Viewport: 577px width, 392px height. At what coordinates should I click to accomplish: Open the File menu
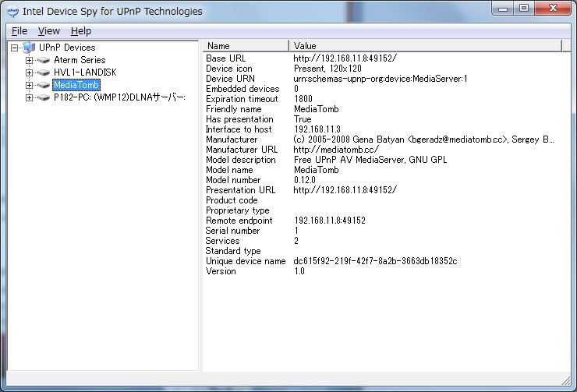click(19, 31)
